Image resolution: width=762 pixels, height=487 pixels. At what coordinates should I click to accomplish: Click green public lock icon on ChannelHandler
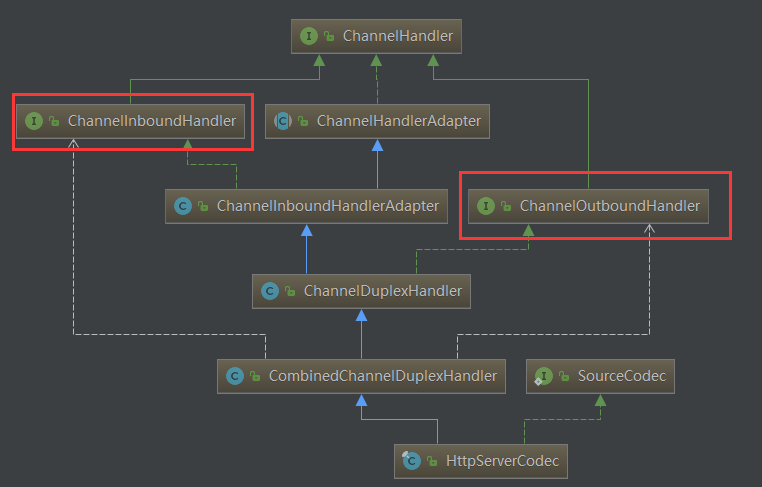[x=329, y=36]
